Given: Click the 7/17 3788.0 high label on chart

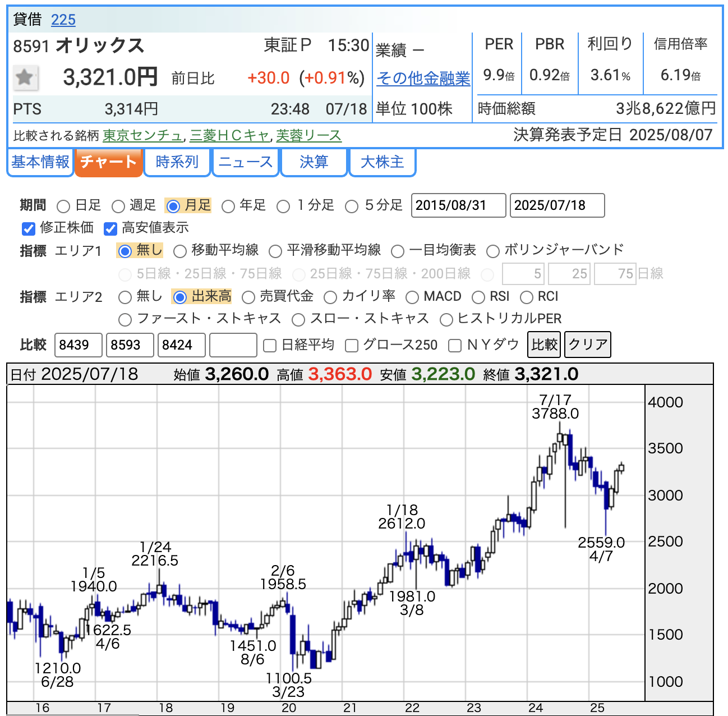Looking at the screenshot, I should tap(555, 407).
